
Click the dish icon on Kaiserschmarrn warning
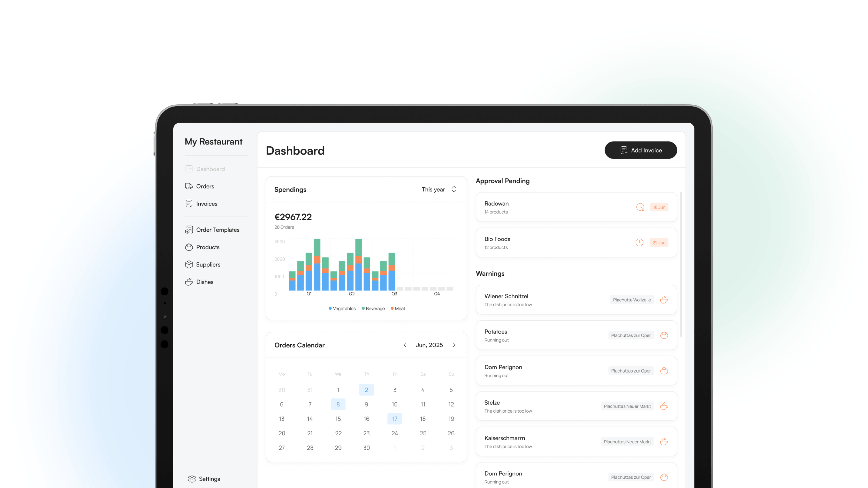[664, 441]
